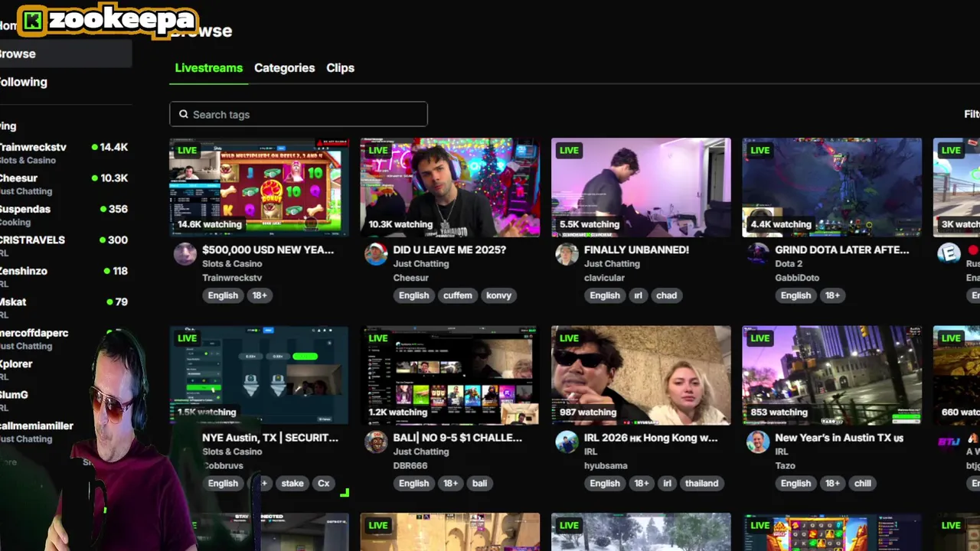Click the $500,000 USD NEW YEA... stream title
The width and height of the screenshot is (980, 551).
pyautogui.click(x=268, y=249)
